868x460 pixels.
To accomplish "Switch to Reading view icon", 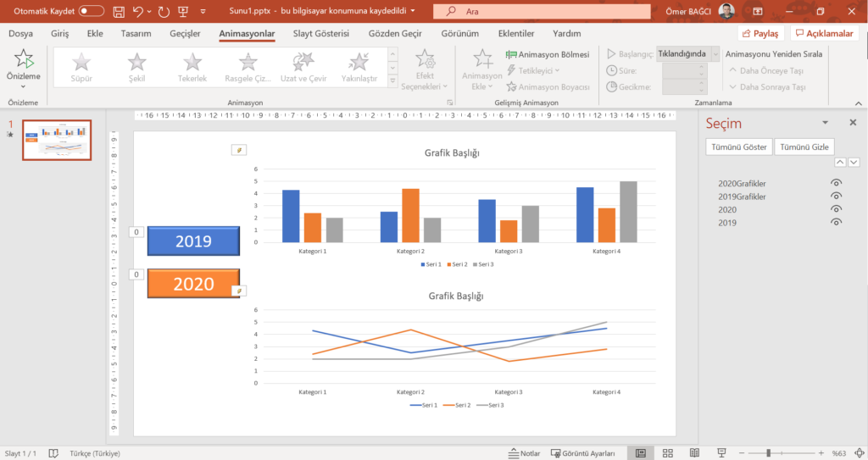I will [694, 453].
